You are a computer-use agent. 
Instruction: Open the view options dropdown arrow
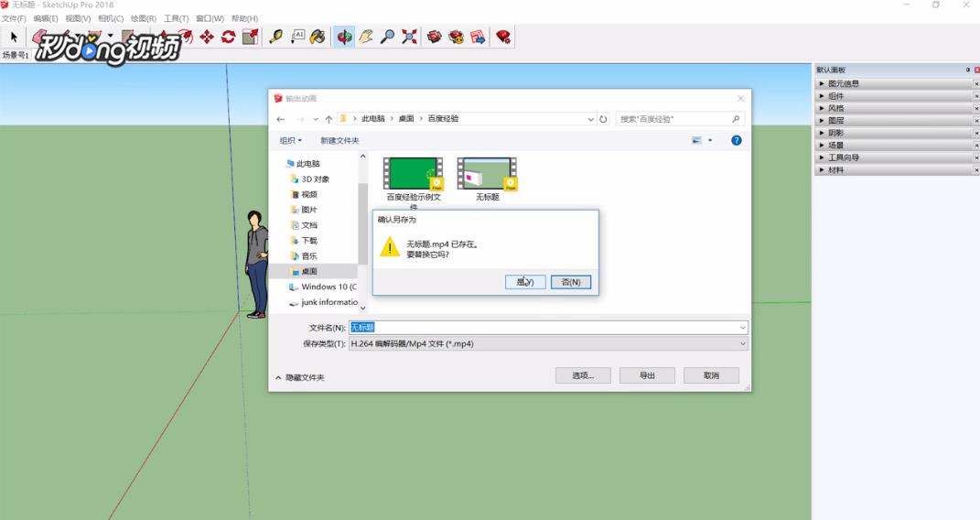[x=710, y=141]
